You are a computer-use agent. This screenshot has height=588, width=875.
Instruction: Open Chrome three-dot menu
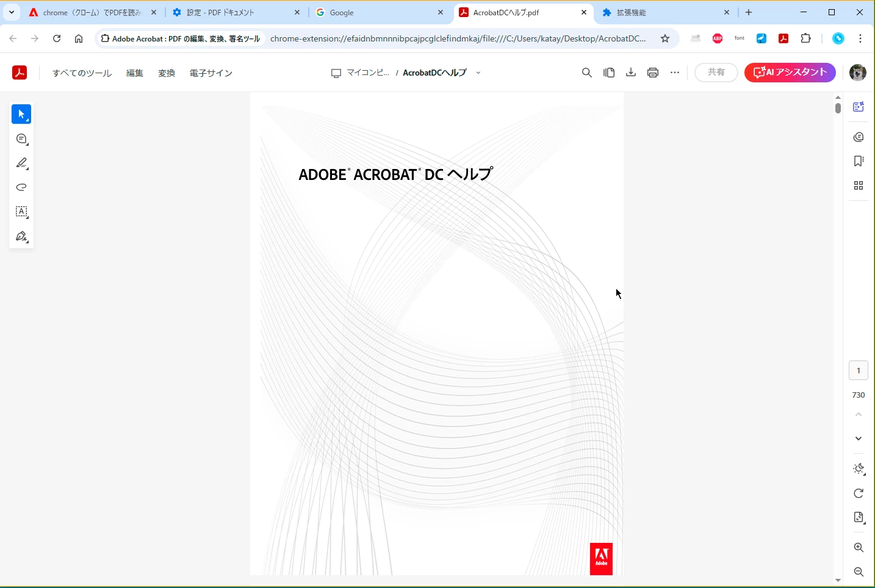click(860, 38)
